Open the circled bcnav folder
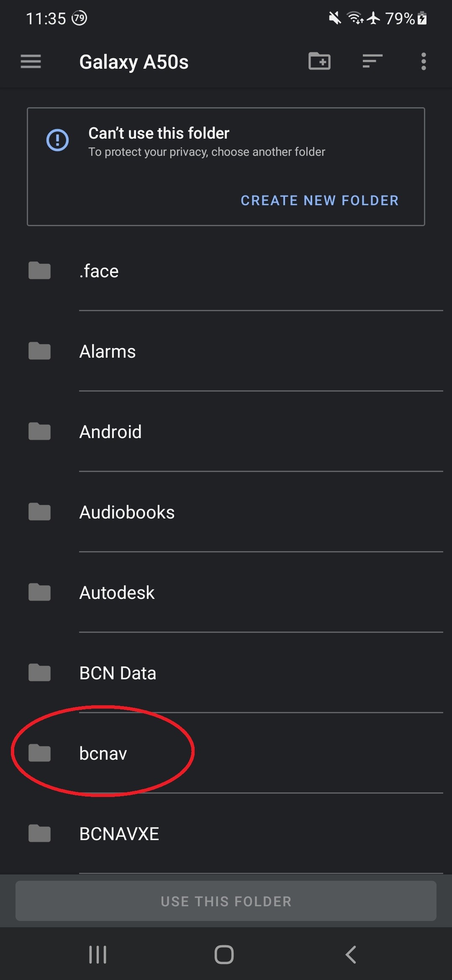452x980 pixels. pyautogui.click(x=103, y=753)
